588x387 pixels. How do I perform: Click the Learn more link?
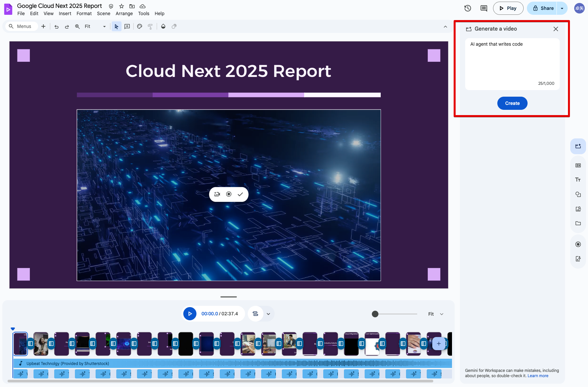(538, 376)
